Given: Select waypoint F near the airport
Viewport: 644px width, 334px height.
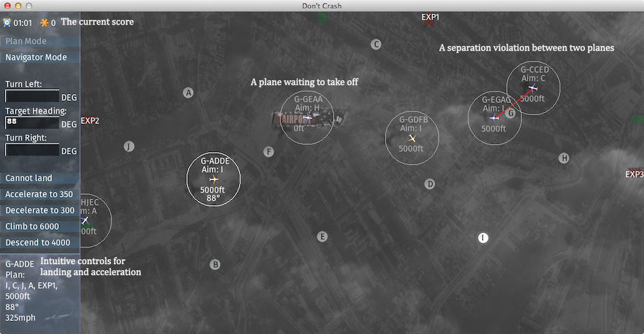Looking at the screenshot, I should tap(269, 152).
